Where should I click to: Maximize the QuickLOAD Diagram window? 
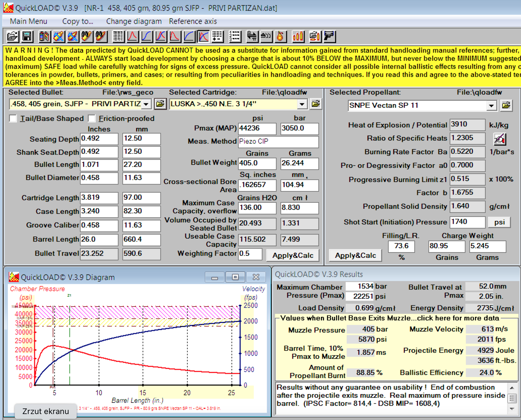[235, 277]
